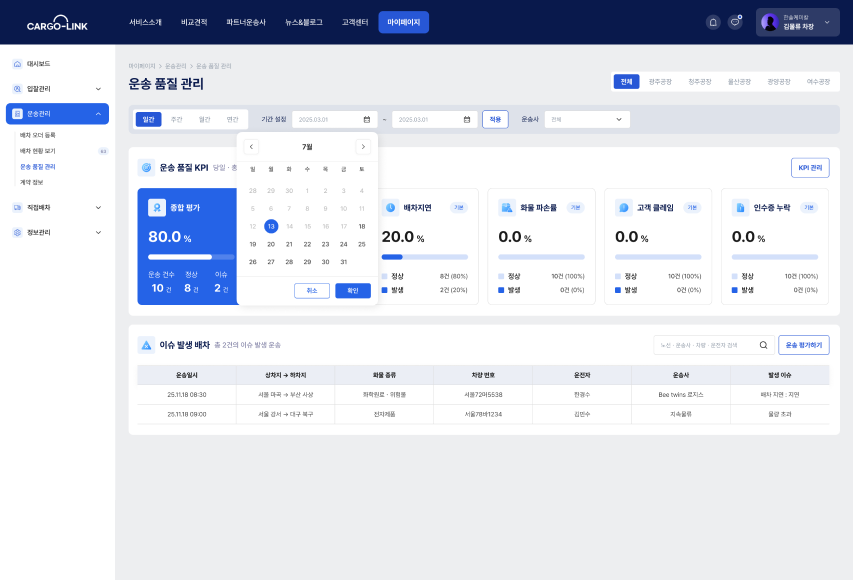Click the 배차지연 progress bar
This screenshot has height=580, width=853.
425,257
